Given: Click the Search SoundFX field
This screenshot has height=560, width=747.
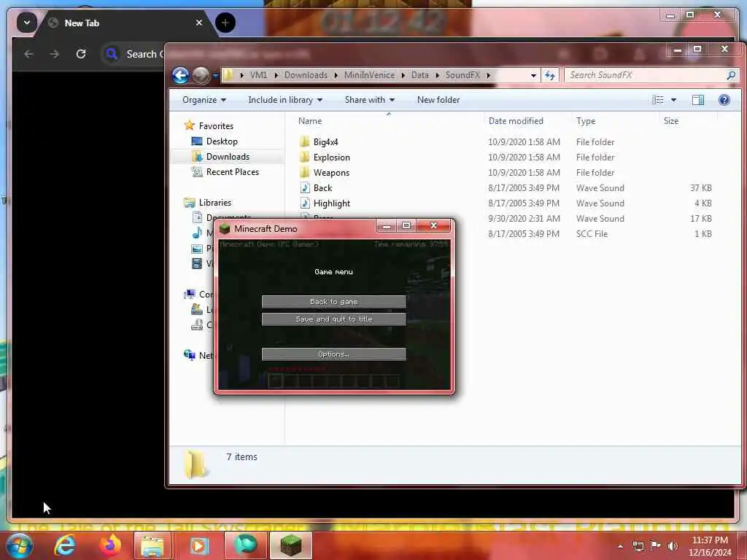Looking at the screenshot, I should click(x=647, y=75).
